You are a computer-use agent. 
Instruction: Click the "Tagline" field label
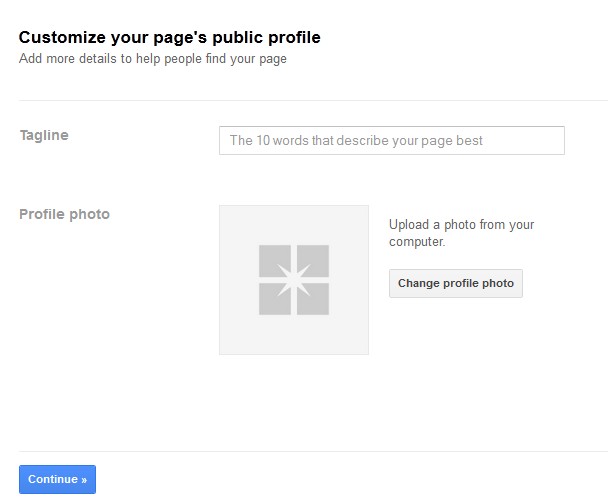pyautogui.click(x=44, y=135)
